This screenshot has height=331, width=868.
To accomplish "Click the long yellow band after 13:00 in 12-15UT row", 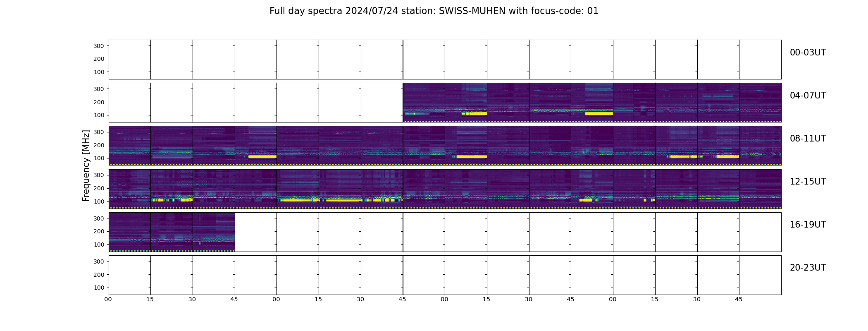I will click(299, 200).
